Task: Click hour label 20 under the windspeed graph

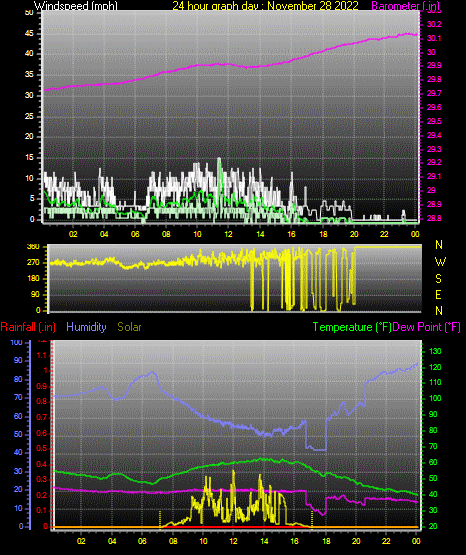Action: coord(354,234)
